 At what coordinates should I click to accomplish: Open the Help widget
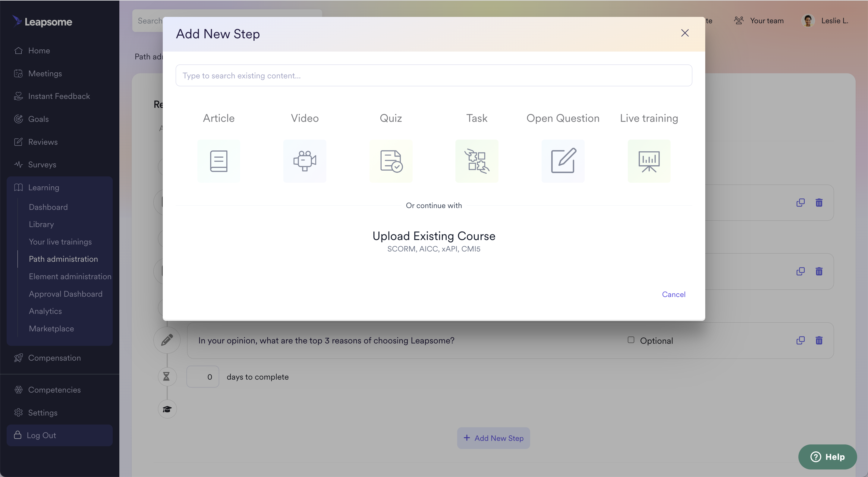[x=827, y=457]
